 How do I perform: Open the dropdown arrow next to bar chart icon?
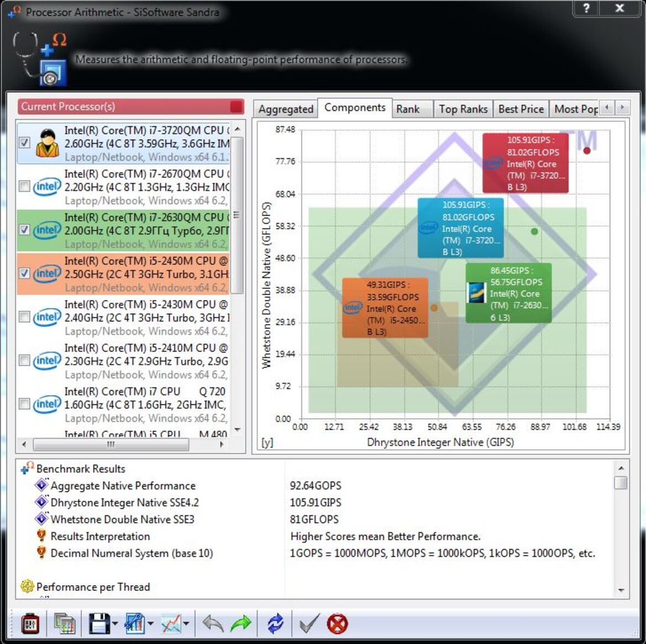point(150,624)
